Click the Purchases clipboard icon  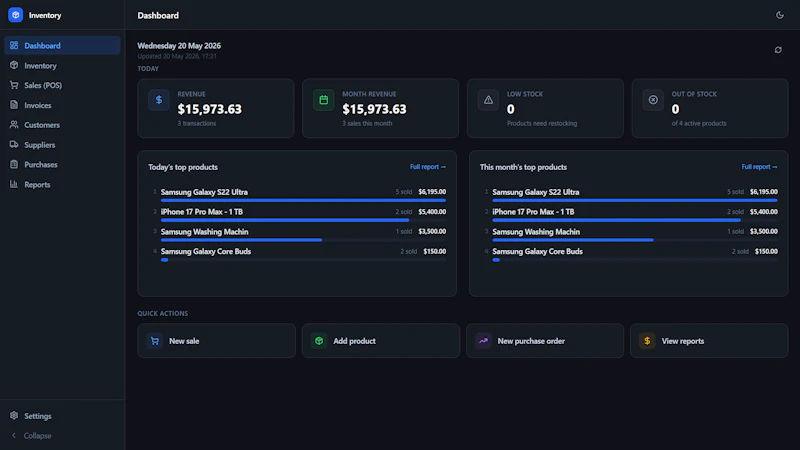pyautogui.click(x=14, y=164)
